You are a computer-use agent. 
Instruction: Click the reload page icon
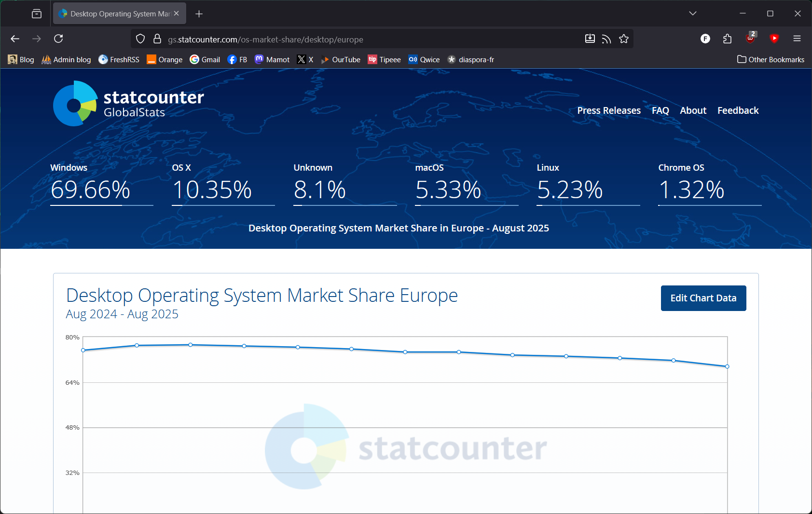coord(58,39)
